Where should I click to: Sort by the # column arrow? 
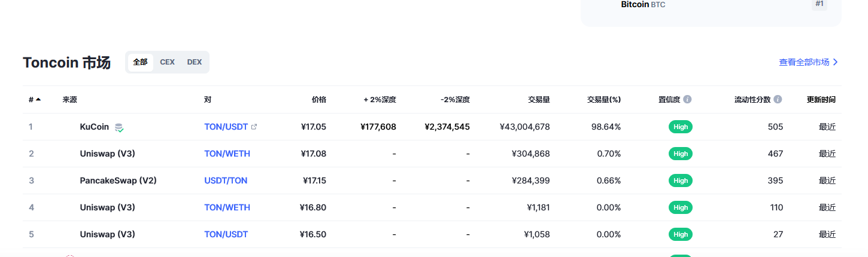tap(38, 99)
